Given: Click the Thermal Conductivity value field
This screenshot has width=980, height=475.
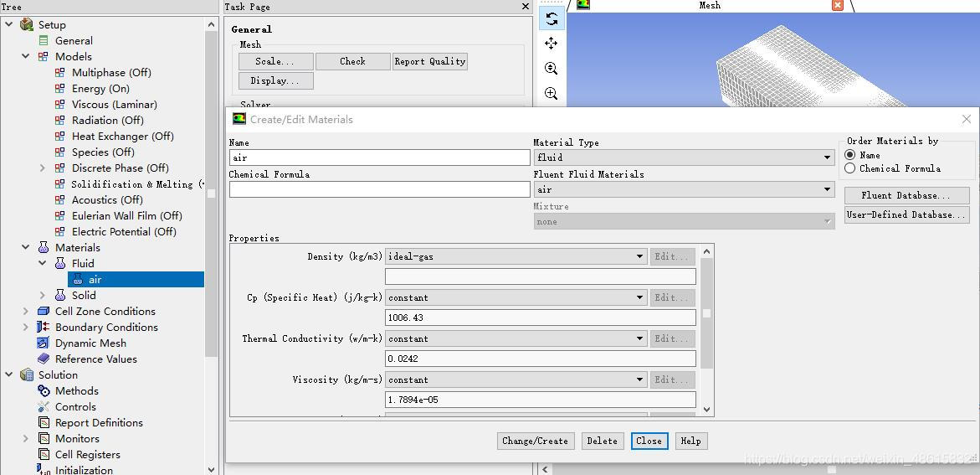Looking at the screenshot, I should pos(540,359).
